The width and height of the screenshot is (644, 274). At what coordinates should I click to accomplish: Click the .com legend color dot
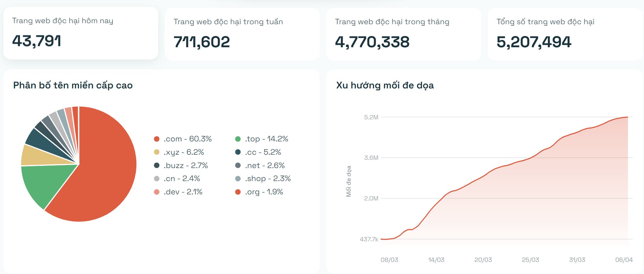pyautogui.click(x=156, y=139)
